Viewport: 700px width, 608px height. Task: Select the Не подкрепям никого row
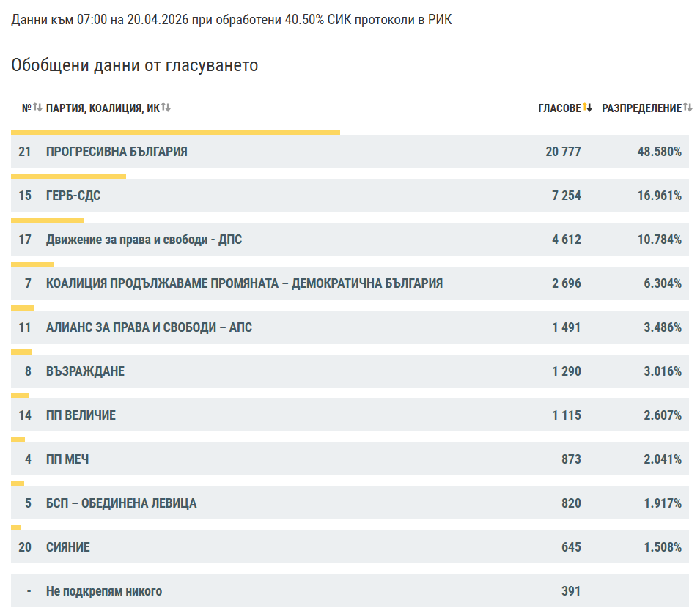point(104,591)
